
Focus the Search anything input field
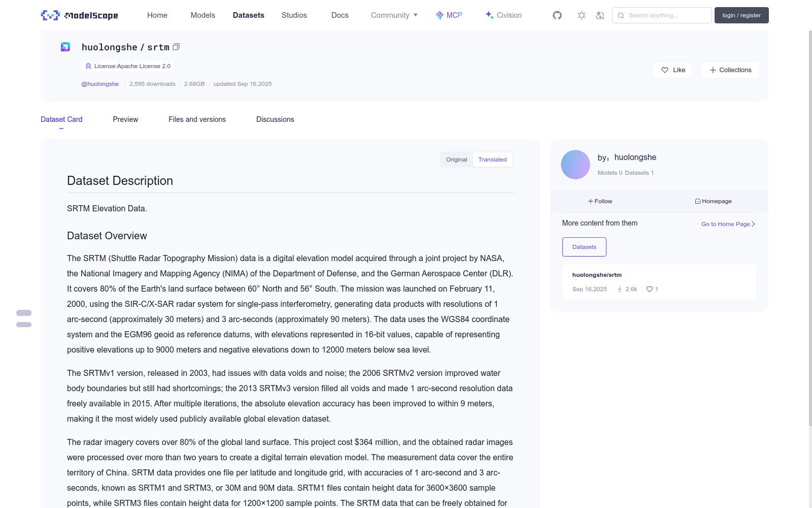(x=662, y=15)
